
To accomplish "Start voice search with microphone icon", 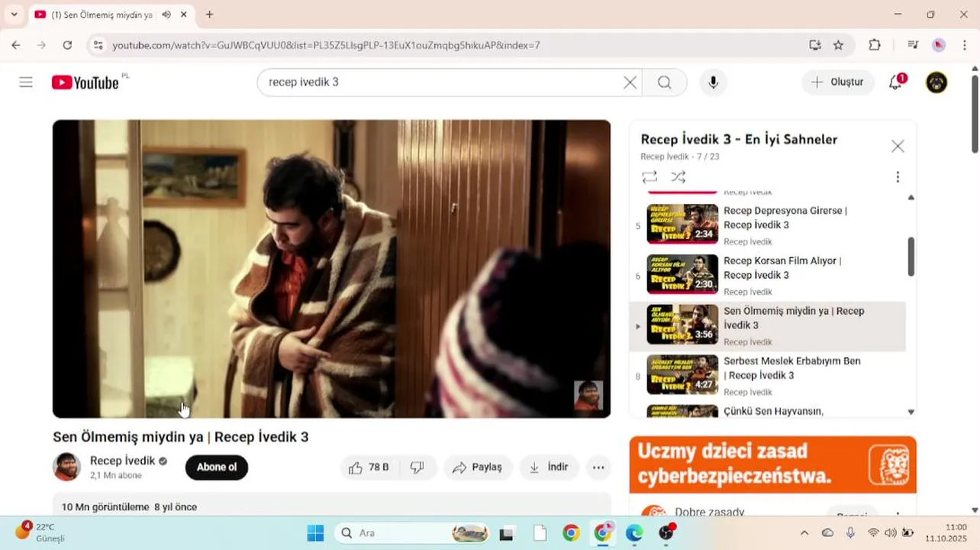I will tap(714, 82).
